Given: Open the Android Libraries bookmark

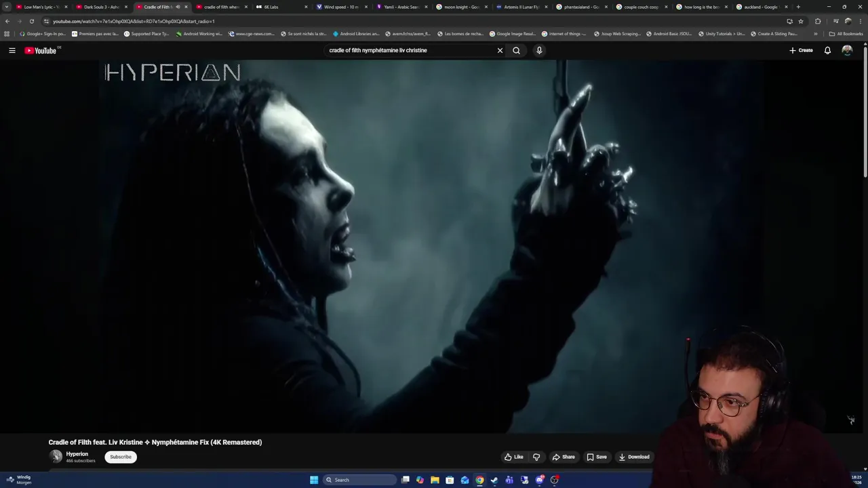Looking at the screenshot, I should click(x=356, y=34).
